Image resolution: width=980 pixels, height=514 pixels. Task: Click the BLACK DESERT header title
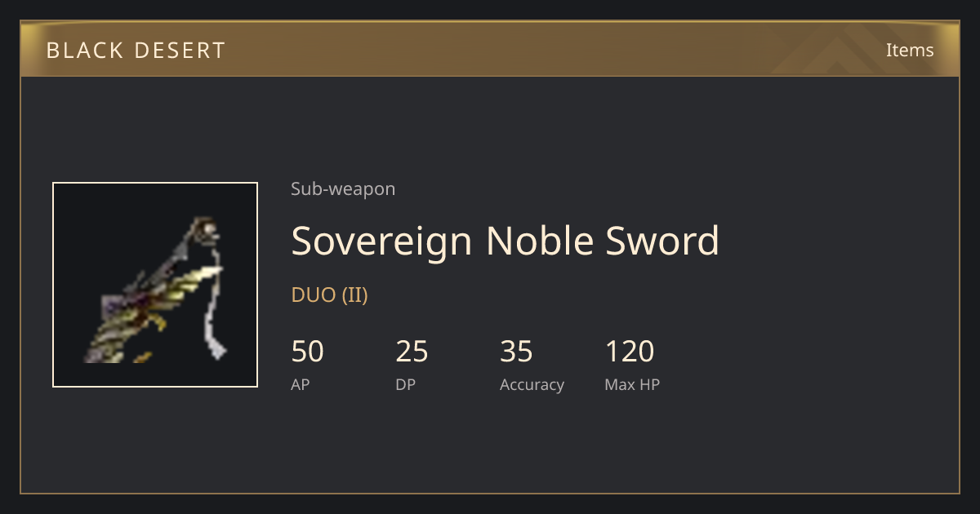tap(136, 51)
